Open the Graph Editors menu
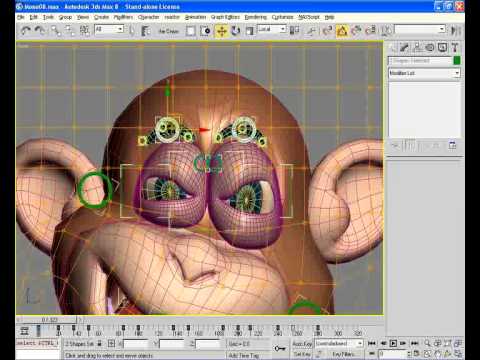 [225, 17]
